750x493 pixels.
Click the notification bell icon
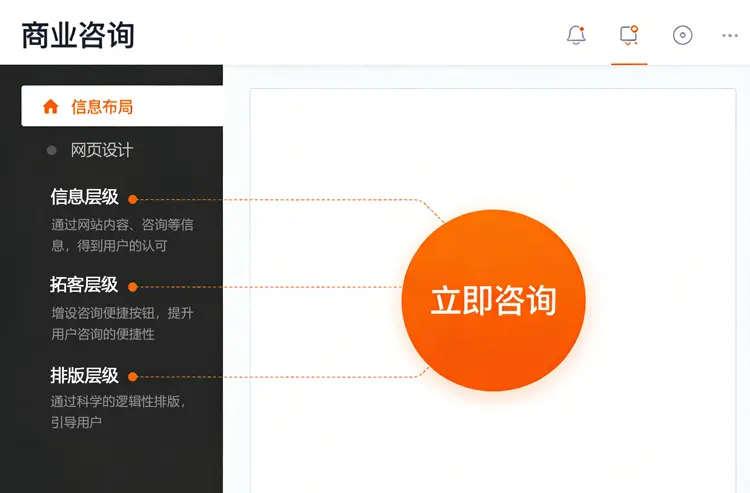(x=576, y=35)
